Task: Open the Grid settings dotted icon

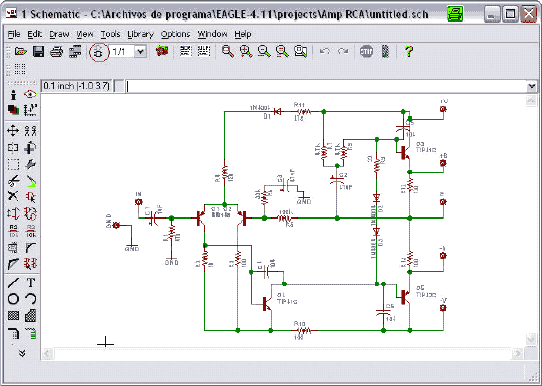Action: coord(20,69)
